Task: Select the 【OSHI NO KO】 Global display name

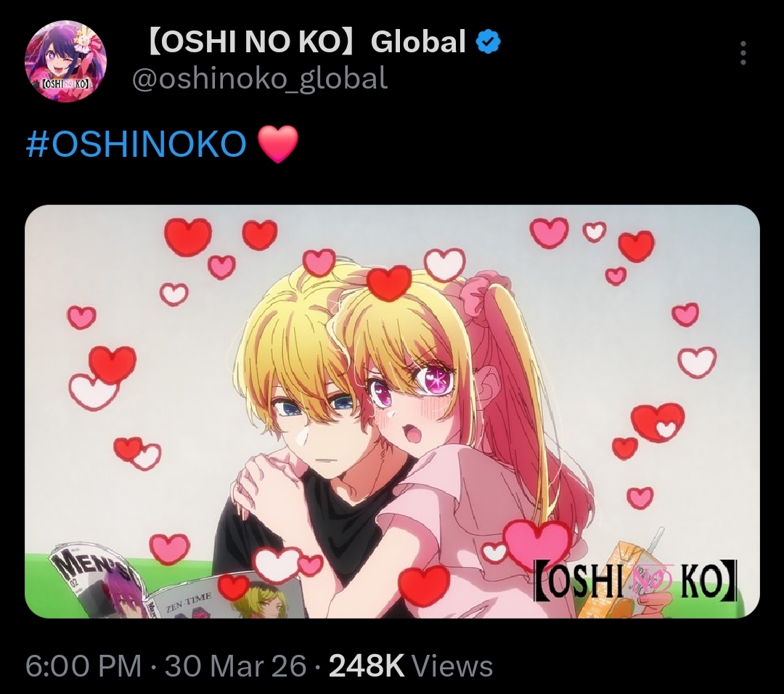Action: tap(306, 41)
